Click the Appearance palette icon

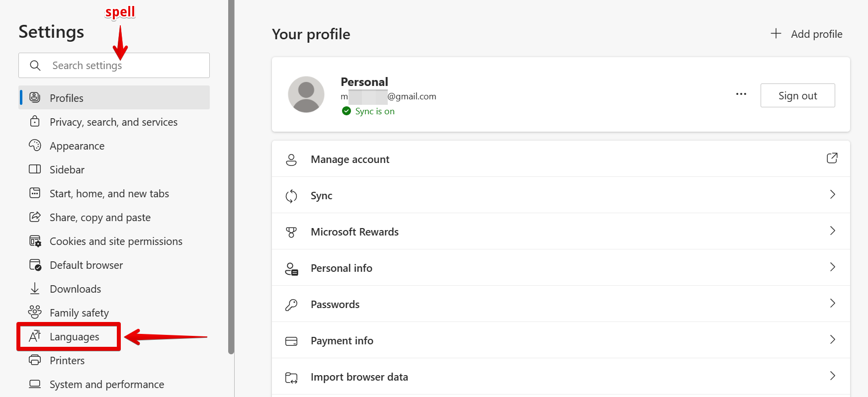(35, 145)
